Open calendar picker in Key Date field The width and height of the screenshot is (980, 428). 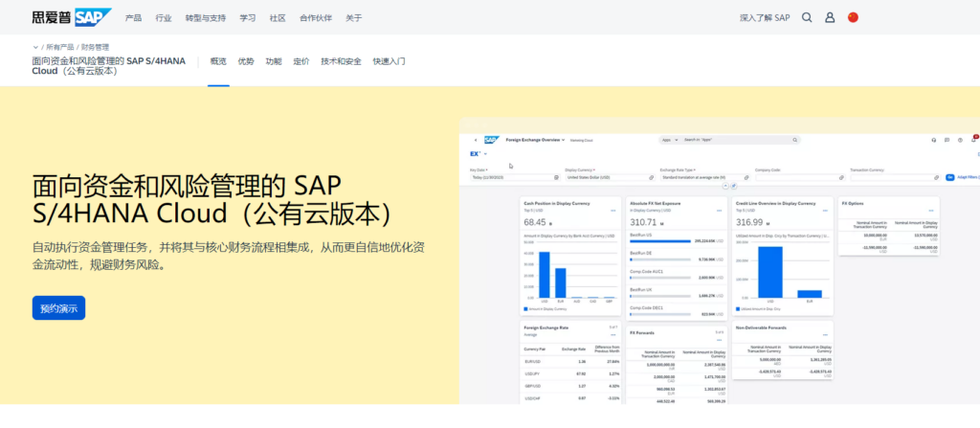point(556,178)
